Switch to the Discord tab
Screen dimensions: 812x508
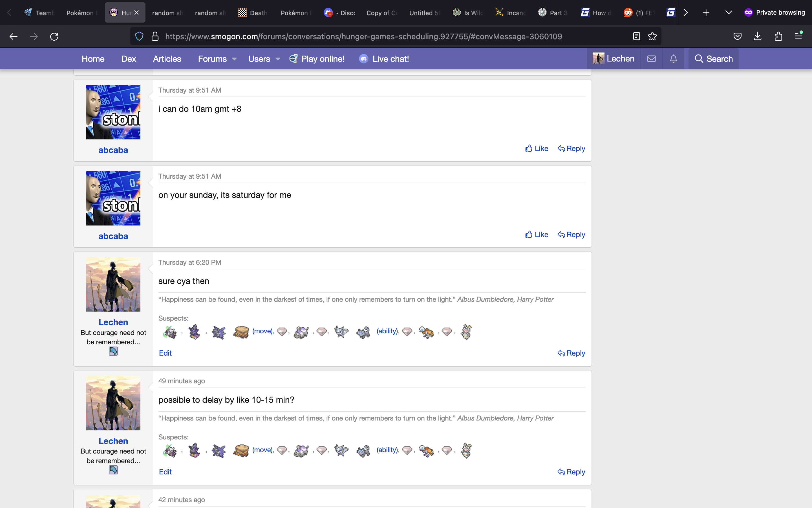pyautogui.click(x=339, y=13)
